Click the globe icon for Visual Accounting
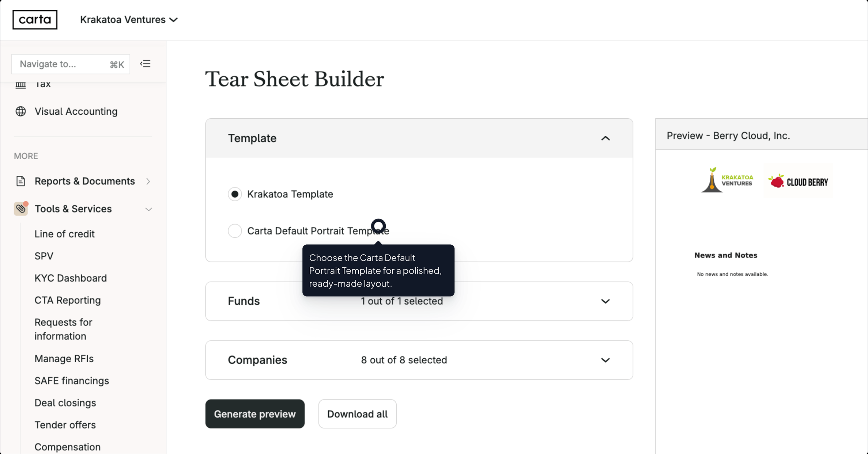Image resolution: width=868 pixels, height=454 pixels. pos(20,111)
